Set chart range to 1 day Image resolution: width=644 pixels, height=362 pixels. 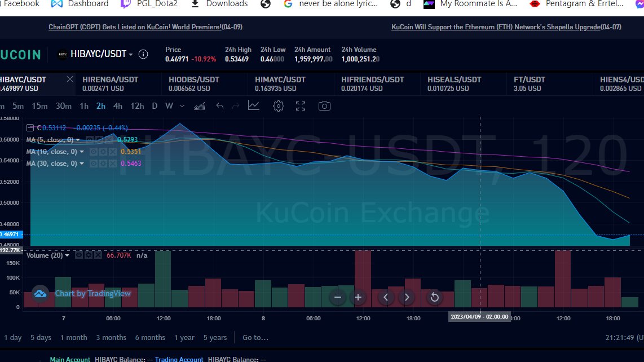13,337
